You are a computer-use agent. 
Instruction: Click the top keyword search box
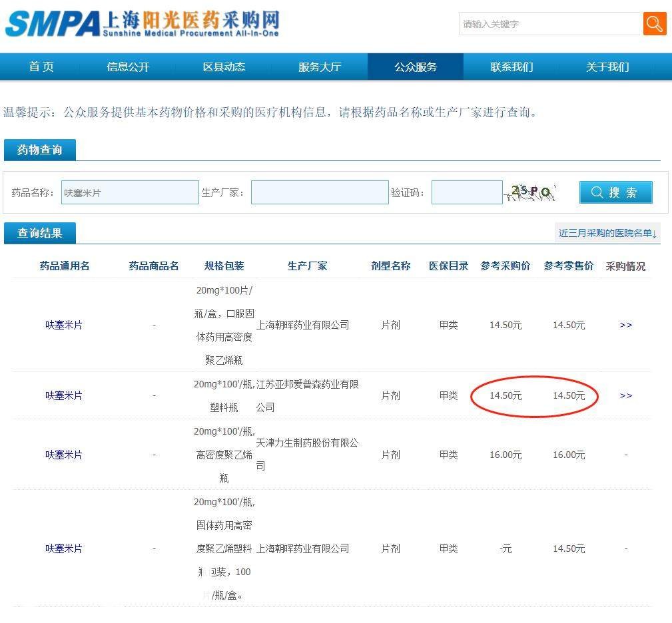pos(549,24)
